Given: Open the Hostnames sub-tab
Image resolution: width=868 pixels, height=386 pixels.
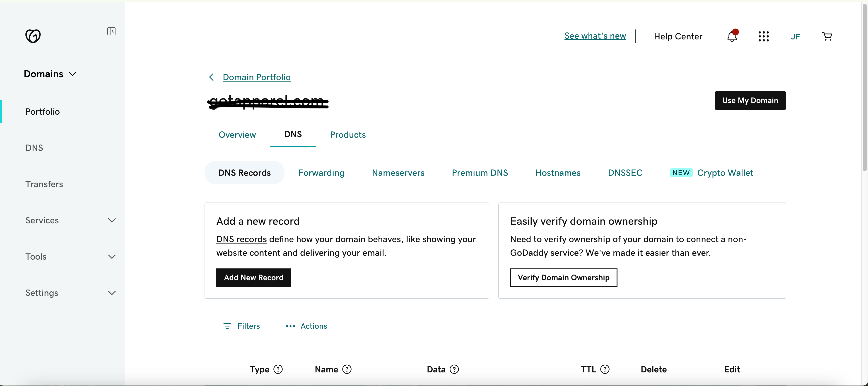Looking at the screenshot, I should [558, 173].
